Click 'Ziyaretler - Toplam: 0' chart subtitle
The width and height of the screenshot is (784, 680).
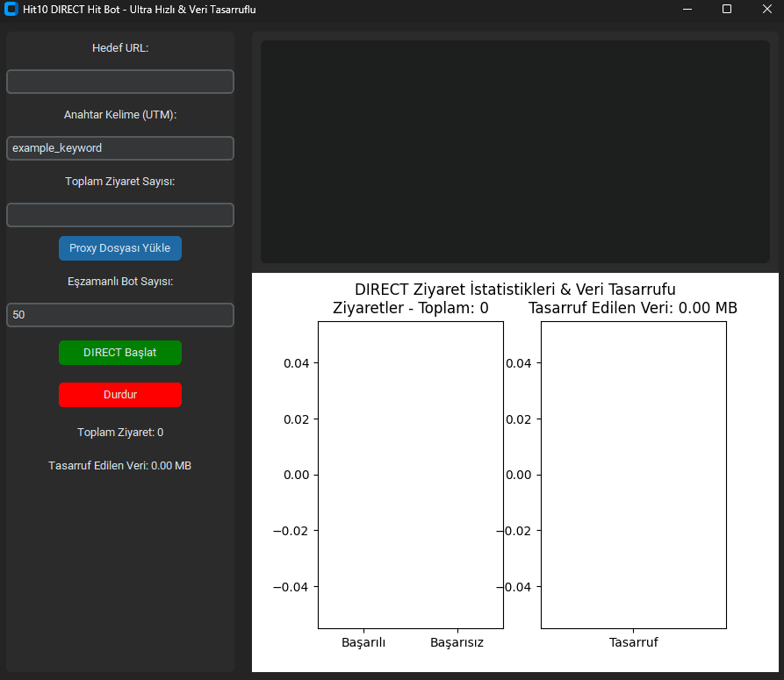click(411, 308)
